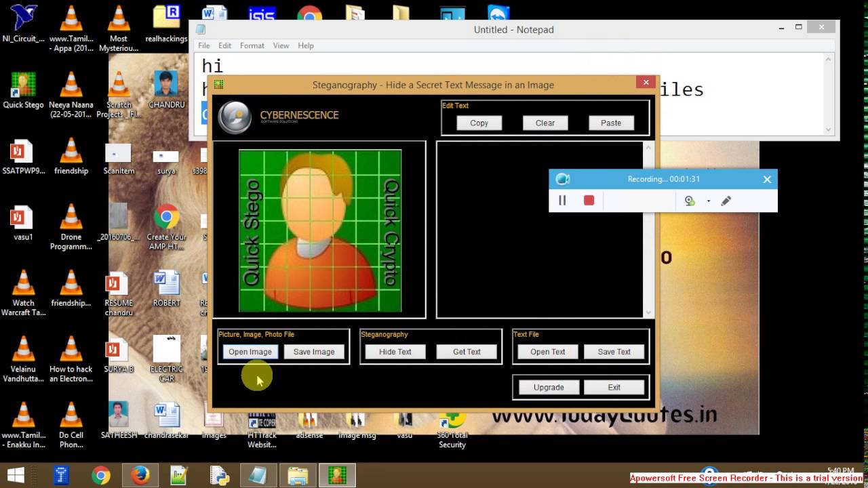The height and width of the screenshot is (488, 868).
Task: Click the Notepad title bar icon
Action: click(x=201, y=29)
